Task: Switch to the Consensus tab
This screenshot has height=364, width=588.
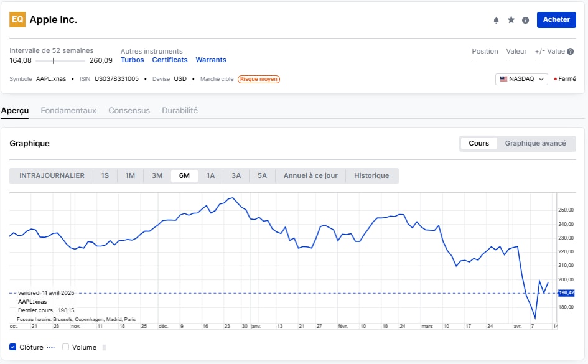Action: (129, 110)
